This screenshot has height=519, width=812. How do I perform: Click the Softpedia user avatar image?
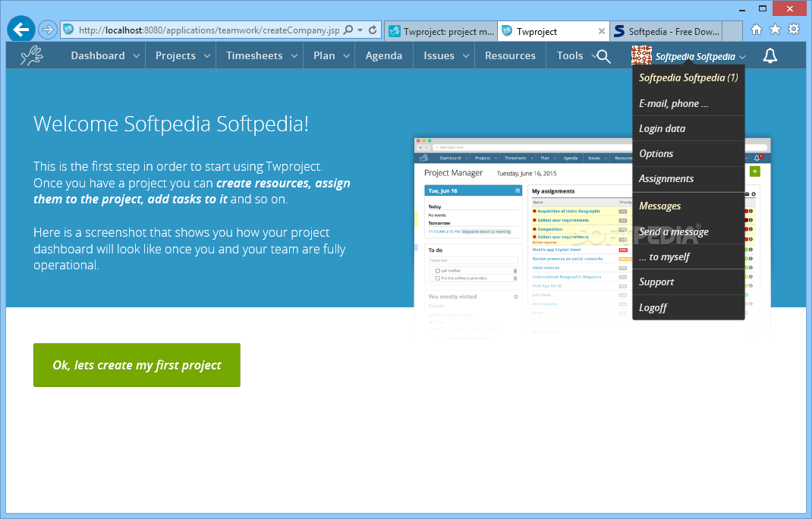641,55
